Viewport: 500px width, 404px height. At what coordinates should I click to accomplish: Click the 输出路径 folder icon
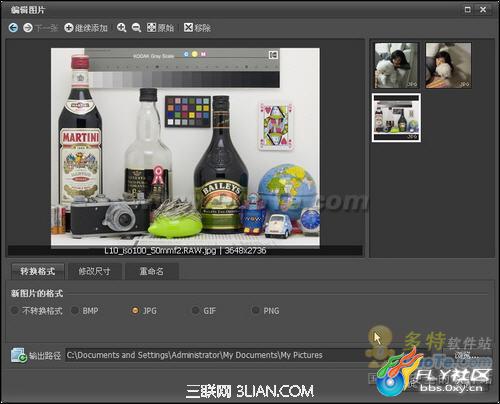coord(18,355)
